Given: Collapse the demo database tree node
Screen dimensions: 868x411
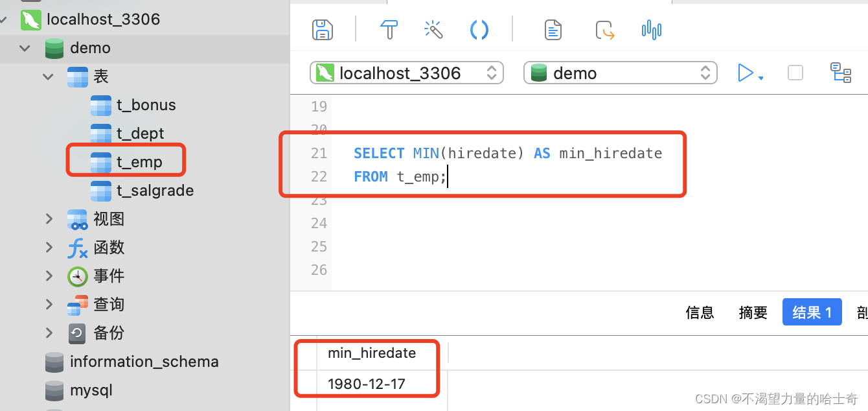Looking at the screenshot, I should coord(25,48).
